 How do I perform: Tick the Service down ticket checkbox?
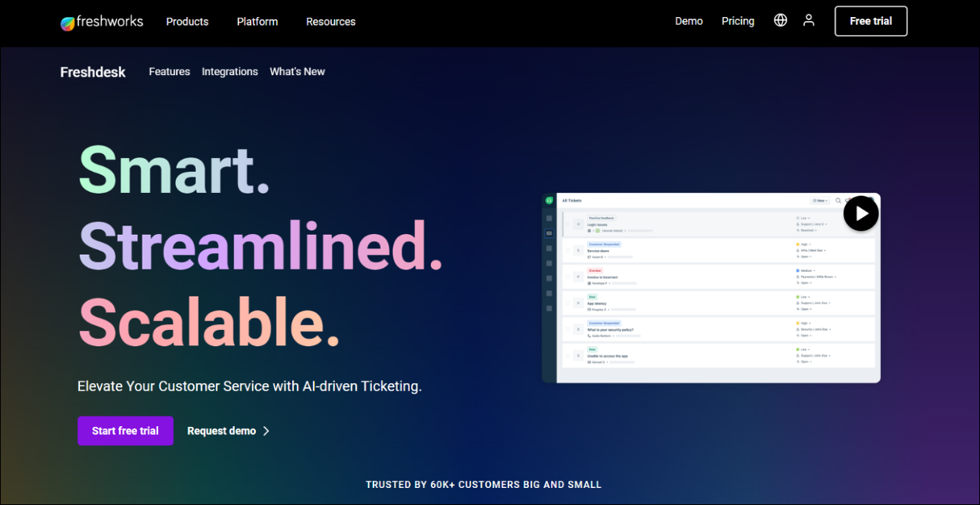568,250
